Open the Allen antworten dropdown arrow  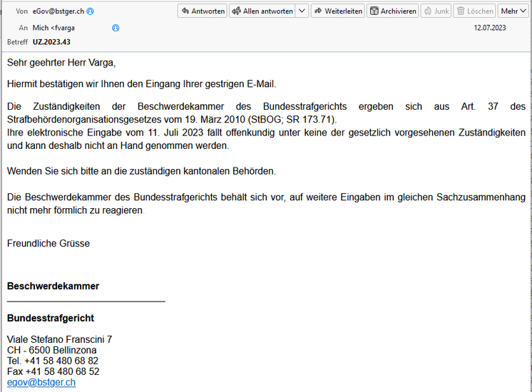[x=302, y=11]
